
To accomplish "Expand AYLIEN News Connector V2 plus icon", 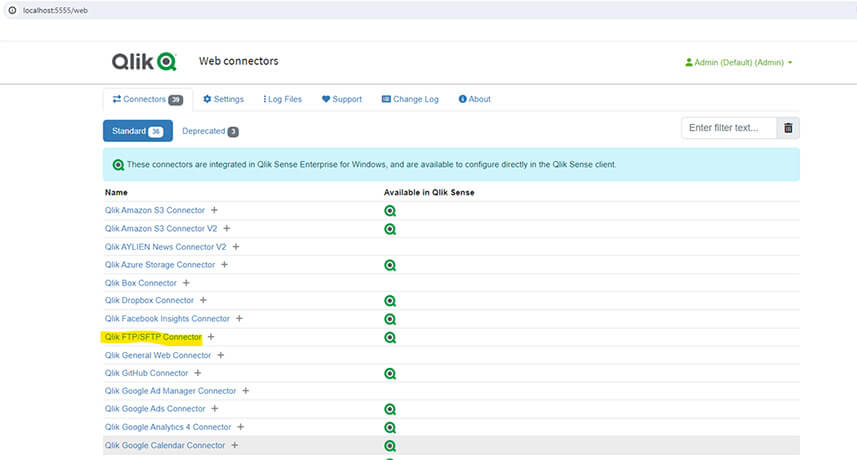I will point(236,247).
